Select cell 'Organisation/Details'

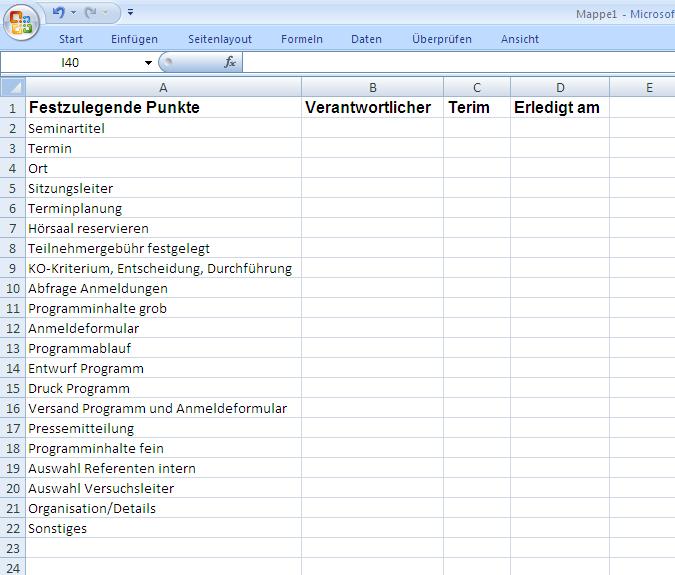click(x=163, y=508)
